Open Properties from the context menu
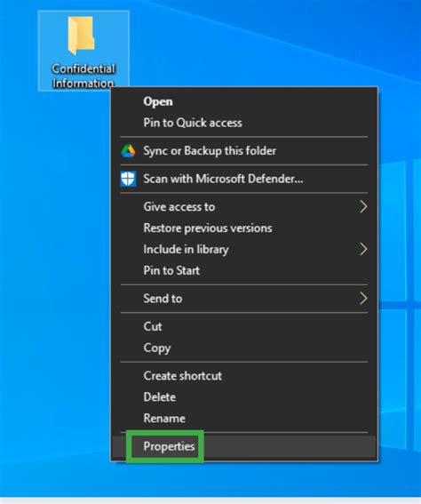The height and width of the screenshot is (504, 421). (x=244, y=446)
